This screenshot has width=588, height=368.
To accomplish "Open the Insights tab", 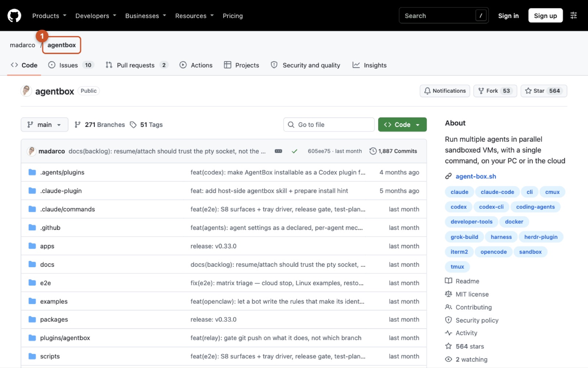I will pyautogui.click(x=369, y=65).
